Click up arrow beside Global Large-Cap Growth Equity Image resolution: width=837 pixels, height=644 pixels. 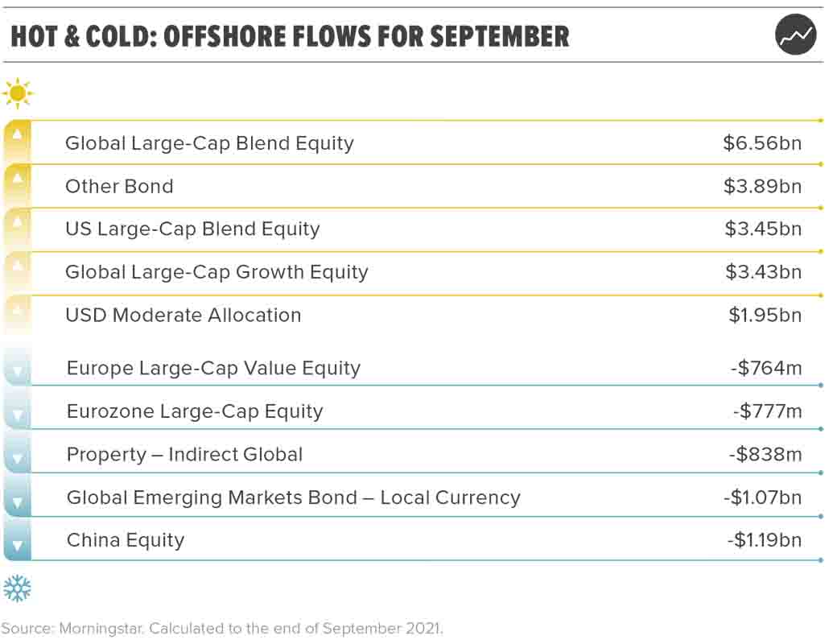[17, 263]
